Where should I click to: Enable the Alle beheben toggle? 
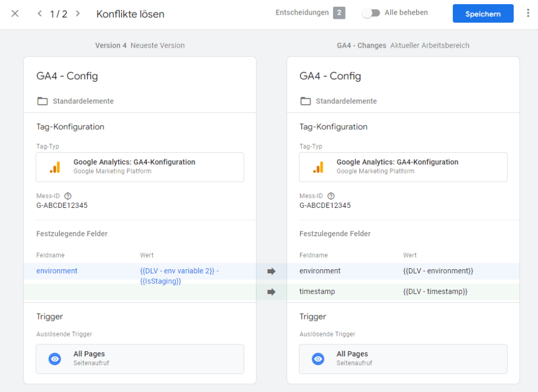point(371,13)
